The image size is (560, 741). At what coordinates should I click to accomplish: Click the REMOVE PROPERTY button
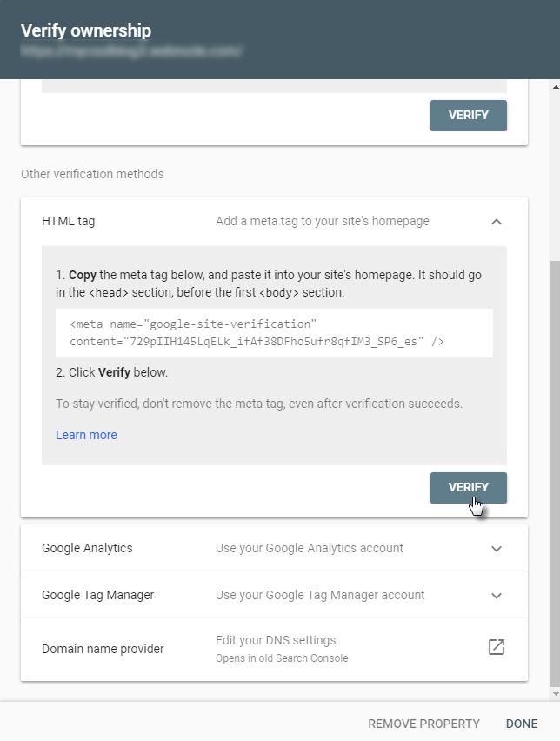[423, 724]
